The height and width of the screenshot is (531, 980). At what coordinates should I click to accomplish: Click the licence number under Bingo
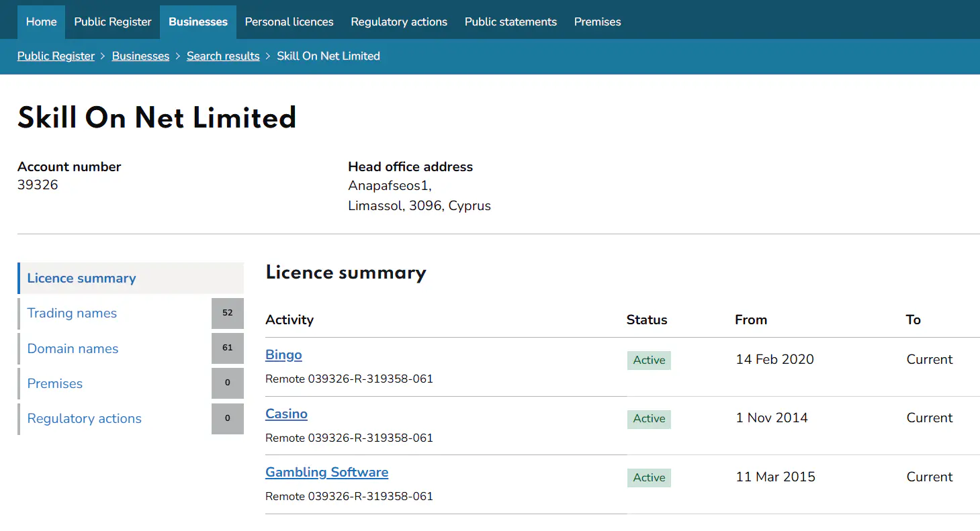349,379
